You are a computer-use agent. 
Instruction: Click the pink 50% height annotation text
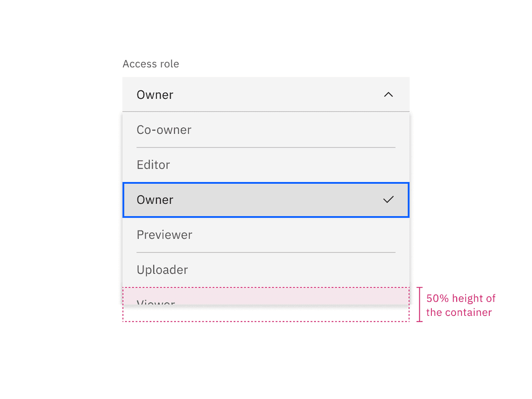pyautogui.click(x=461, y=305)
